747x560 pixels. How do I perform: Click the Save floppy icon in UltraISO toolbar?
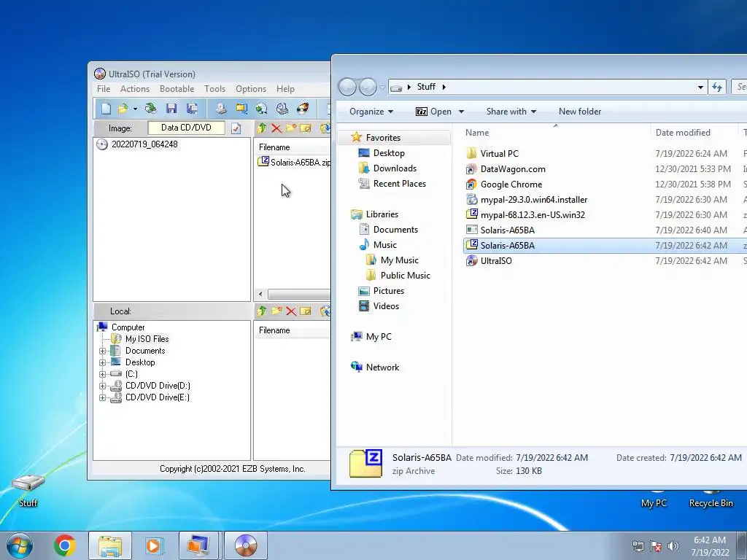pos(171,109)
